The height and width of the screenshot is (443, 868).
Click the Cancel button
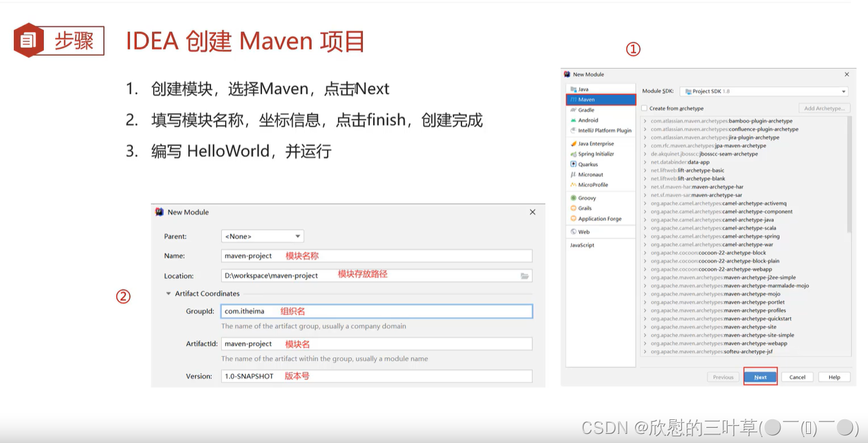click(x=797, y=377)
